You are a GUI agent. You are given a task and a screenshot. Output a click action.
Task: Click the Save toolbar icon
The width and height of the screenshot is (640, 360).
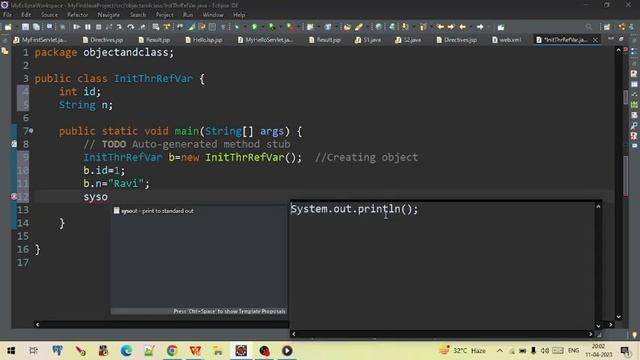(25, 27)
